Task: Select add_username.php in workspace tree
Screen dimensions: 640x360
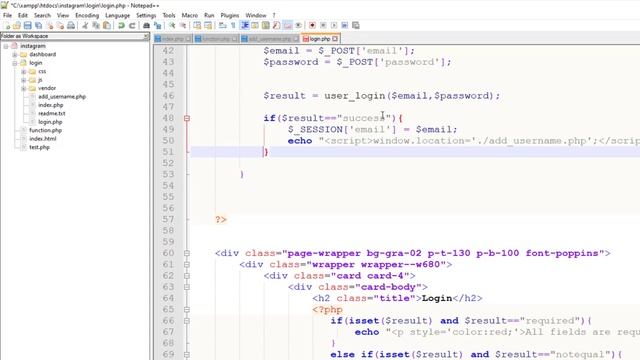Action: (x=62, y=97)
